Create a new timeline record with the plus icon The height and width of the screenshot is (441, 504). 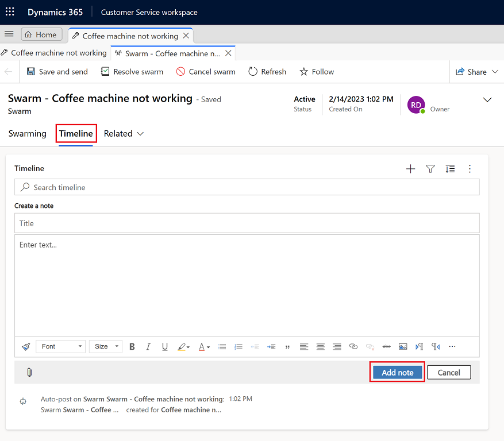410,168
